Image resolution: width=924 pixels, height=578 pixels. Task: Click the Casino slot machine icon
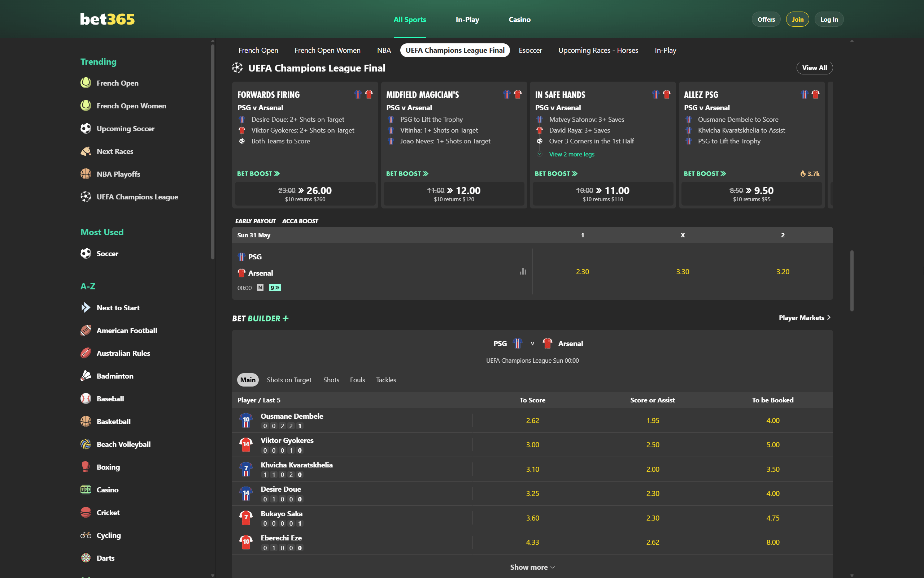tap(86, 489)
